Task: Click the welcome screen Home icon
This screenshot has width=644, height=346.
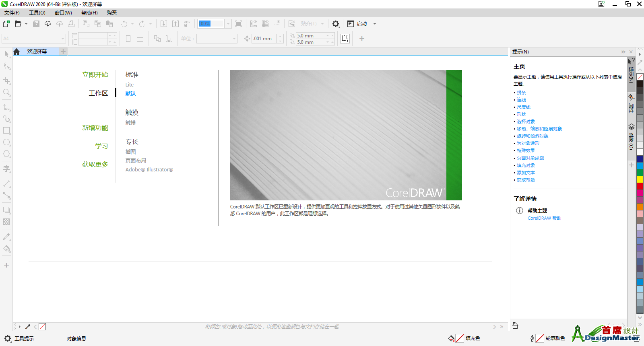Action: (x=17, y=51)
